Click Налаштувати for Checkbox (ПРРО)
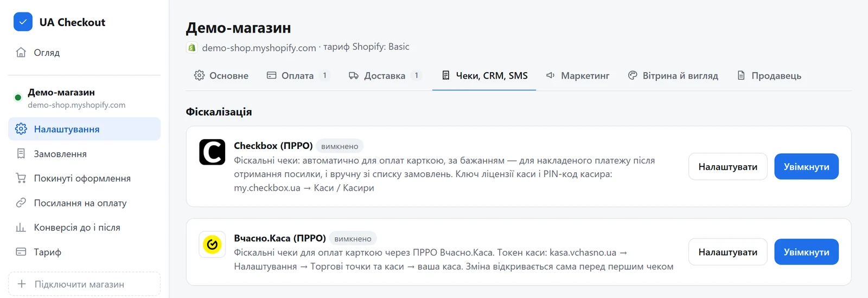The width and height of the screenshot is (868, 298). point(728,166)
